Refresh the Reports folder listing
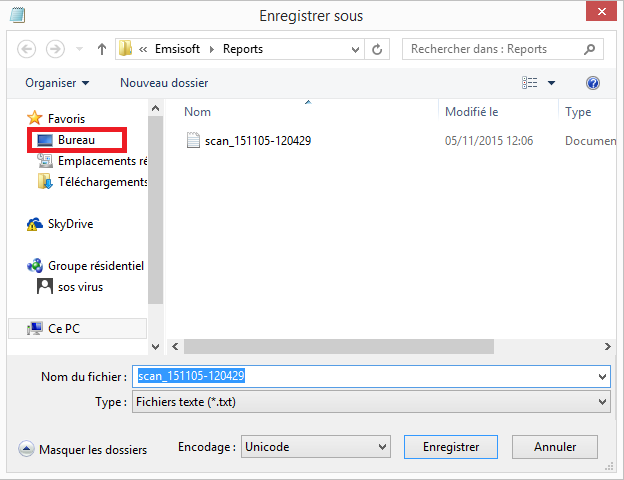 (x=377, y=49)
